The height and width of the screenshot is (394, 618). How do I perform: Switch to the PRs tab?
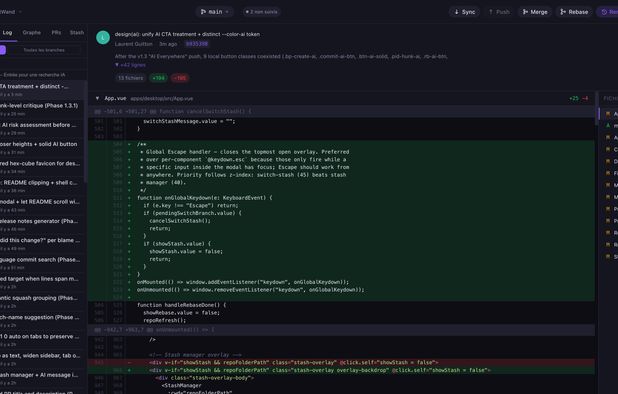56,33
